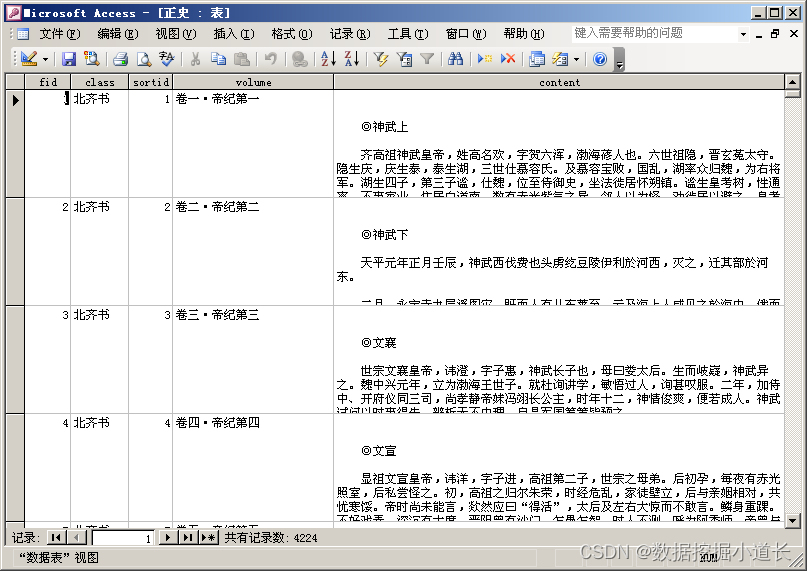Click the record number field
Viewport: 807px width, 571px height.
point(124,538)
